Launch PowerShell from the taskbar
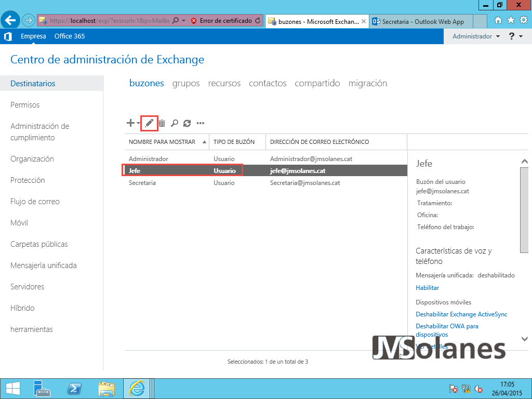 pyautogui.click(x=74, y=389)
